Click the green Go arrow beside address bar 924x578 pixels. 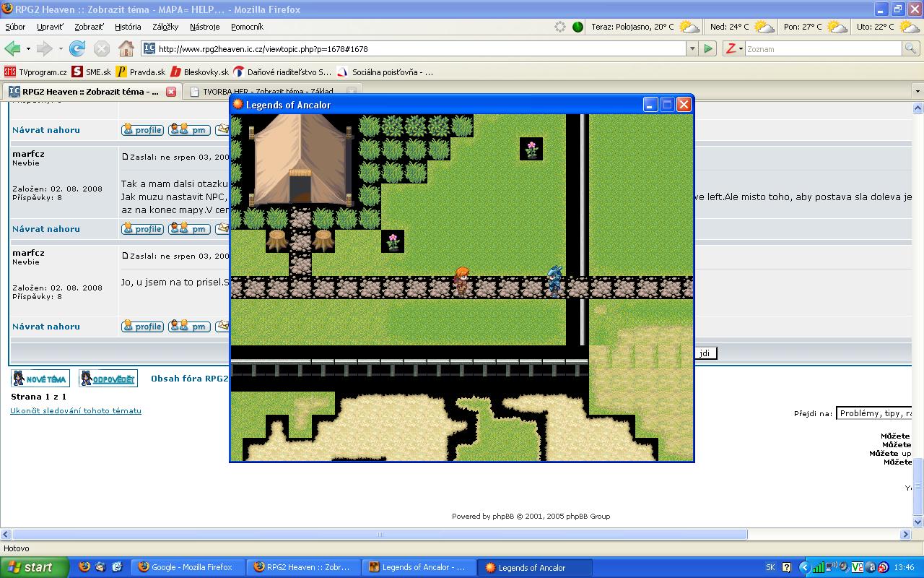[x=708, y=48]
